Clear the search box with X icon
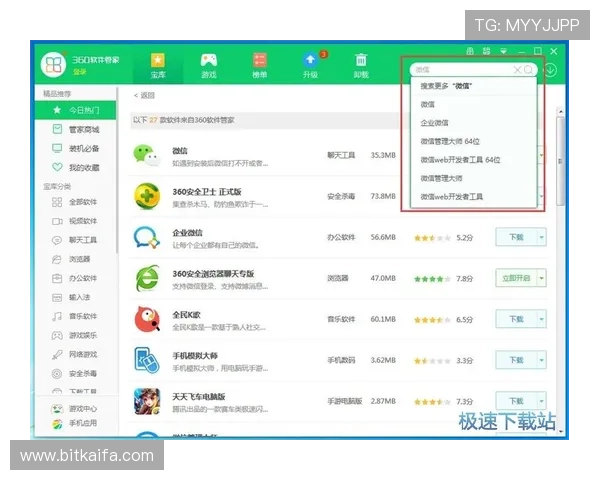 517,70
